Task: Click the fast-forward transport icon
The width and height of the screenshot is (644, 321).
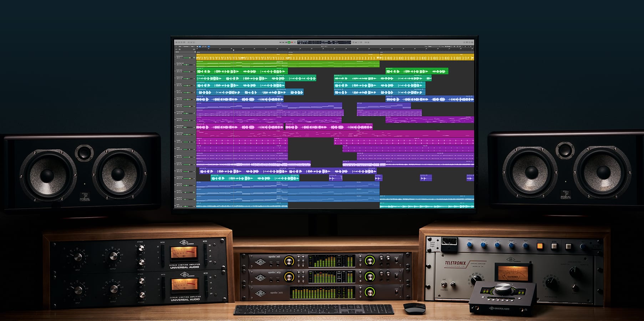Action: pos(283,42)
